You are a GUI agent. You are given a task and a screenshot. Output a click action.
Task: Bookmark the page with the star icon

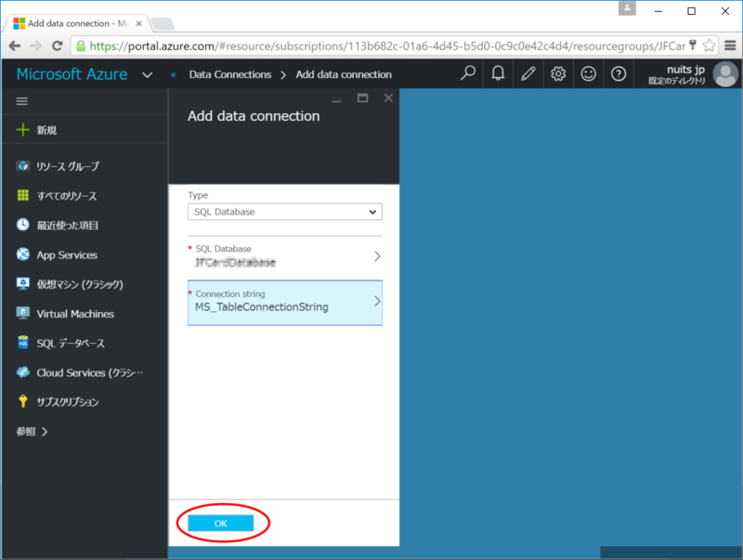(x=709, y=46)
